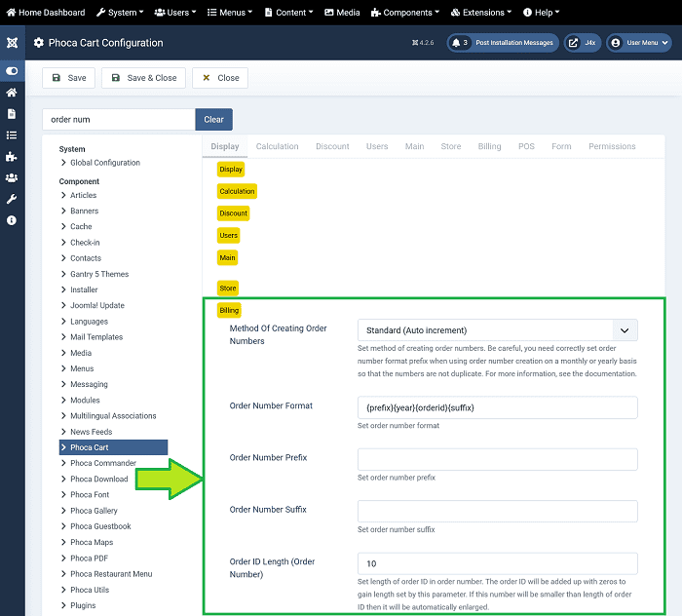
Task: Click the content file icon in sidebar
Action: tap(12, 114)
